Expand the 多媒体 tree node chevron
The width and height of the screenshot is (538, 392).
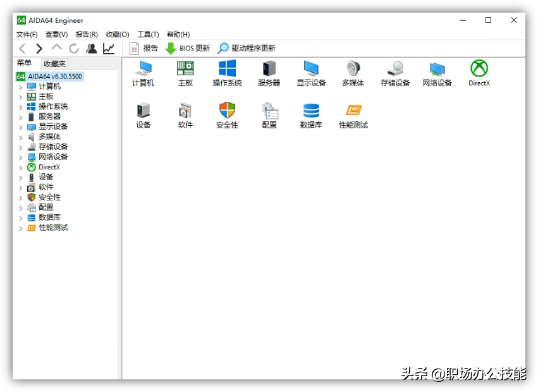pyautogui.click(x=21, y=137)
